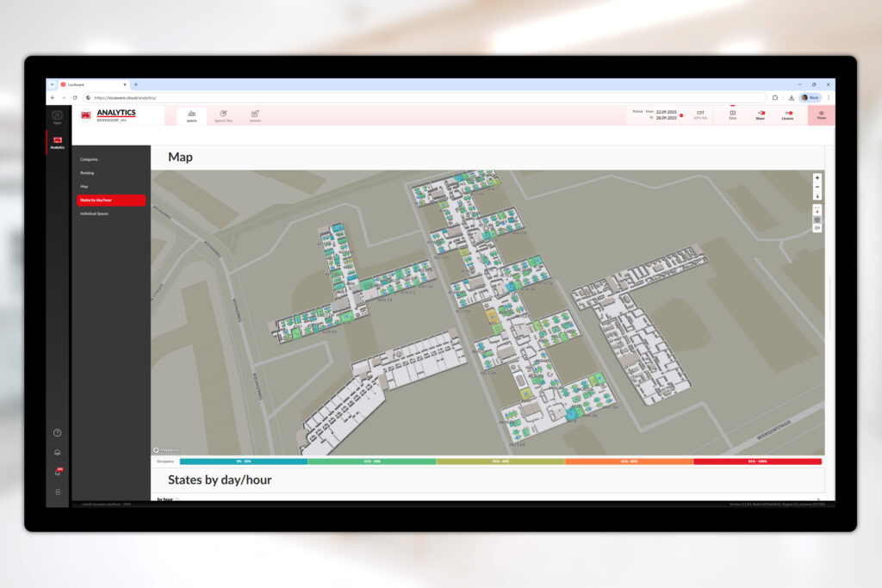Image resolution: width=882 pixels, height=588 pixels.
Task: Open the Individual Spaces section
Action: (93, 214)
